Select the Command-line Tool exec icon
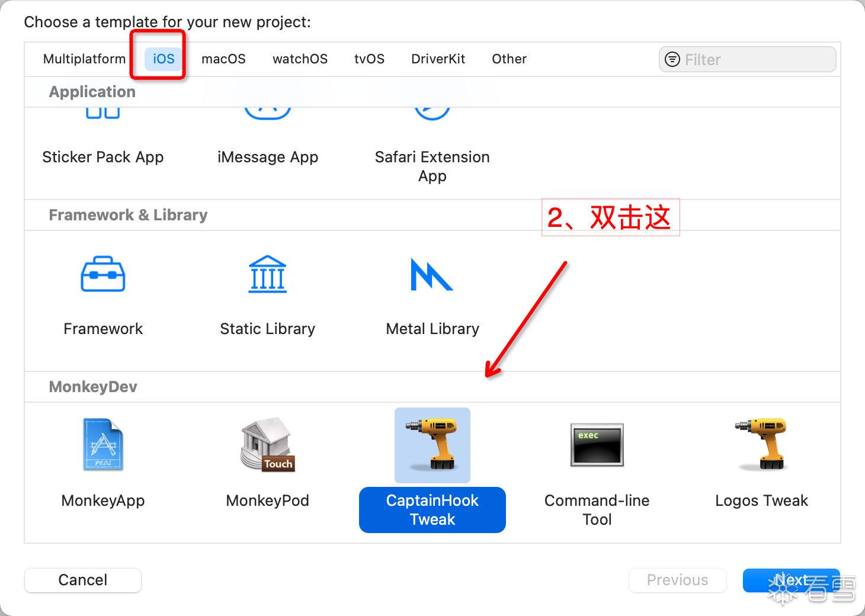This screenshot has width=865, height=616. pos(597,445)
